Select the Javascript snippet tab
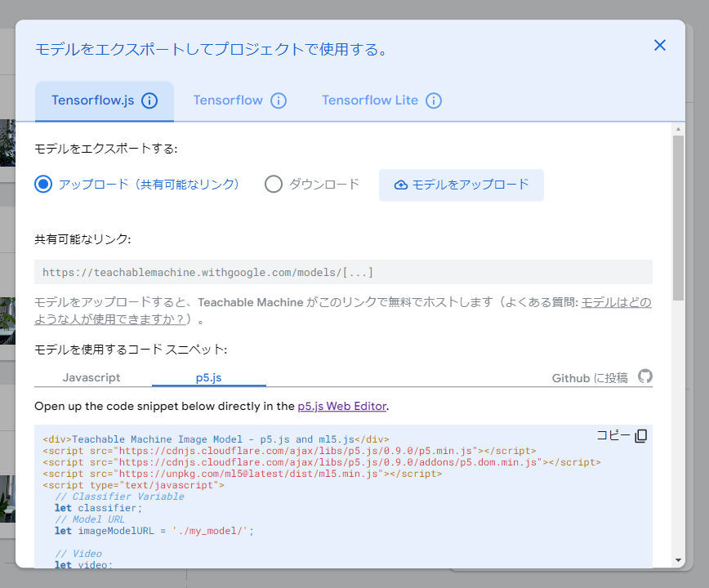The height and width of the screenshot is (588, 709). (91, 377)
